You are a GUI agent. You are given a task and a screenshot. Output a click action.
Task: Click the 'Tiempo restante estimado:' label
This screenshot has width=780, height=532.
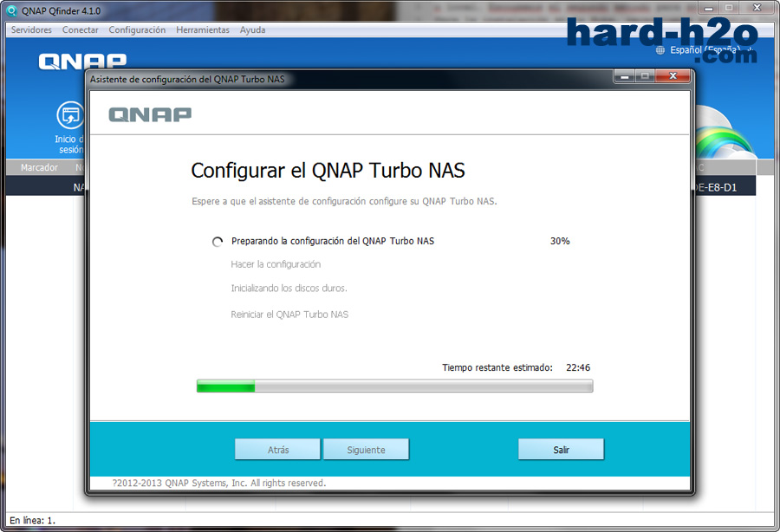[x=497, y=368]
